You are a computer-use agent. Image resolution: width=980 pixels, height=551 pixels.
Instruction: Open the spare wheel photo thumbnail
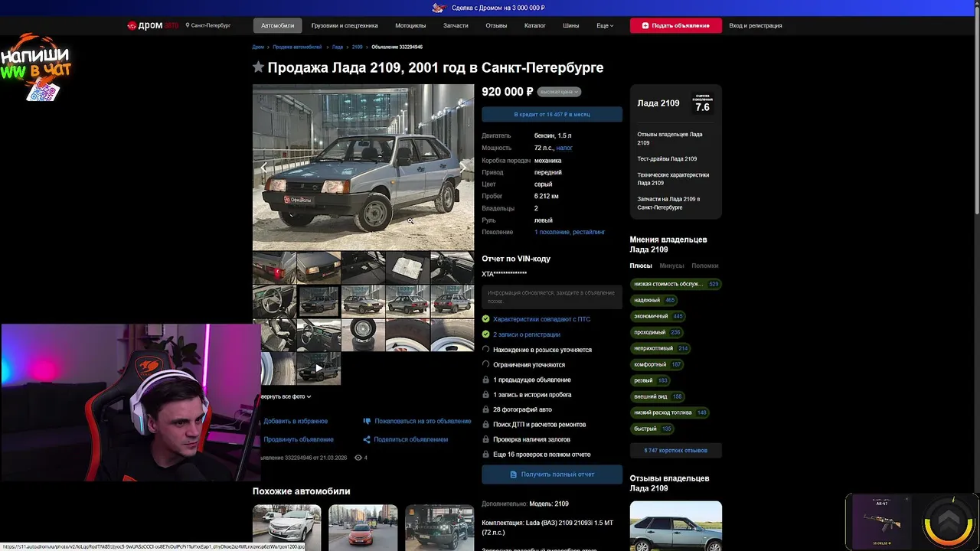[363, 335]
